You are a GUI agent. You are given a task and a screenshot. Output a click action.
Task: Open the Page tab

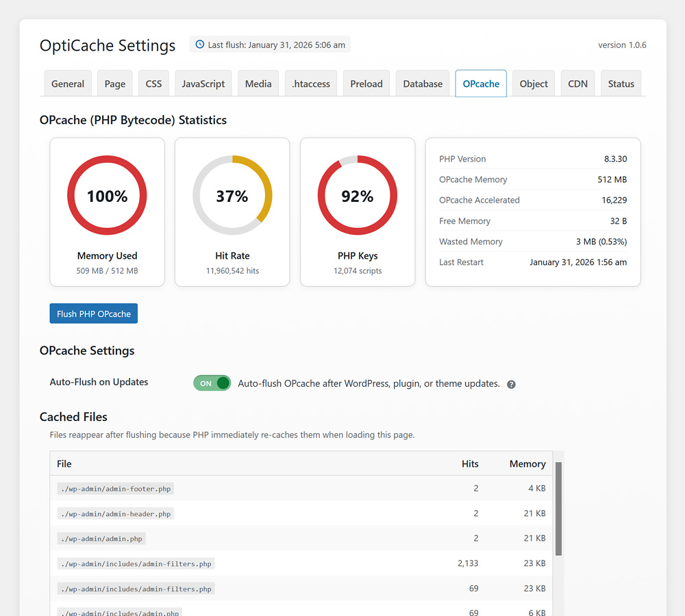tap(115, 84)
